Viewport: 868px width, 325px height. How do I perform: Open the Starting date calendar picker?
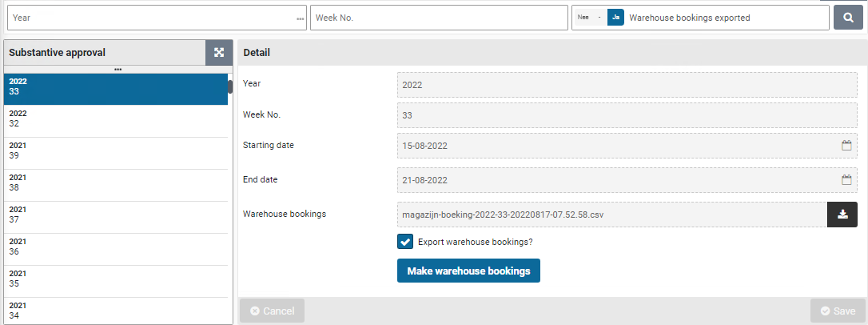pyautogui.click(x=846, y=146)
